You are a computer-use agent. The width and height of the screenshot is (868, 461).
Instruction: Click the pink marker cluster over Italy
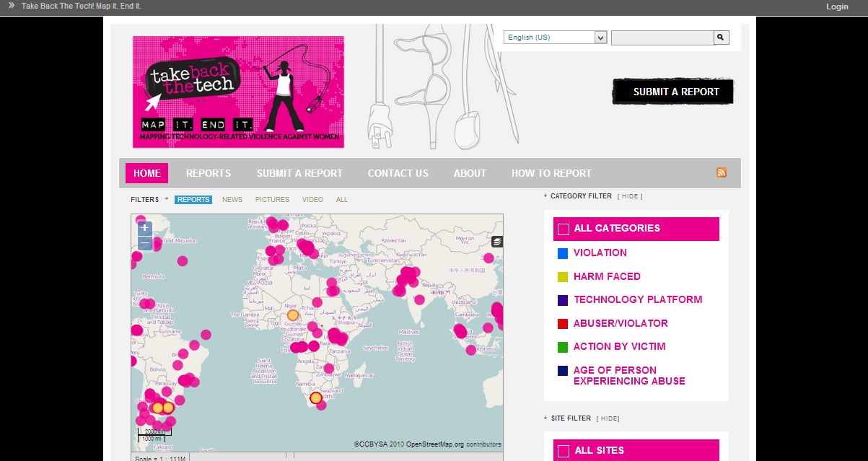(x=307, y=249)
